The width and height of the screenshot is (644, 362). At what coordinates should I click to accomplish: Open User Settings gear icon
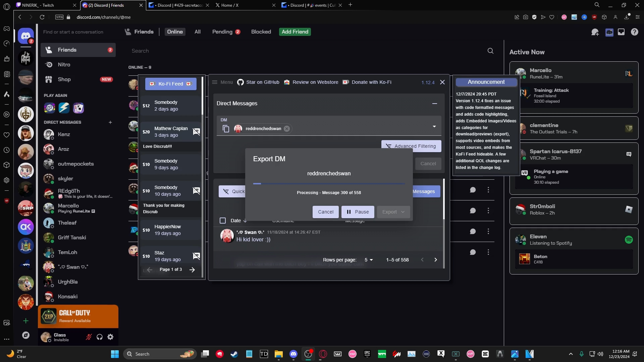110,337
